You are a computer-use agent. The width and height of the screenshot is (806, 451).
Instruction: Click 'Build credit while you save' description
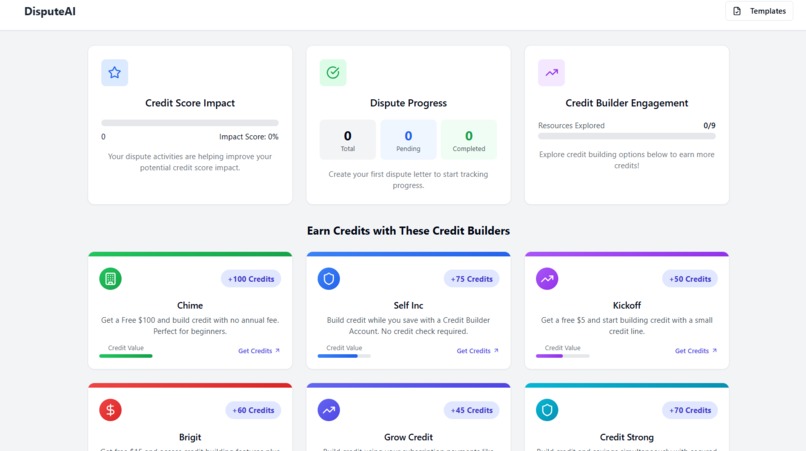[408, 326]
